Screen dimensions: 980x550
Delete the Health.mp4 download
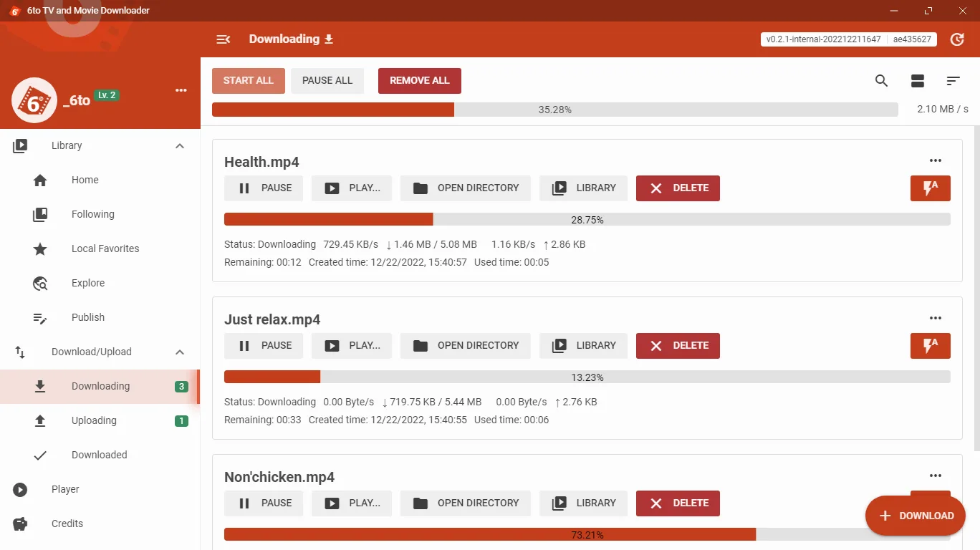pyautogui.click(x=678, y=188)
